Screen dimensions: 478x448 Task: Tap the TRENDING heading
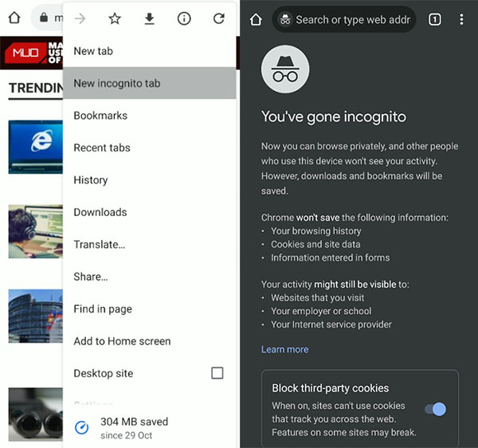[x=36, y=88]
